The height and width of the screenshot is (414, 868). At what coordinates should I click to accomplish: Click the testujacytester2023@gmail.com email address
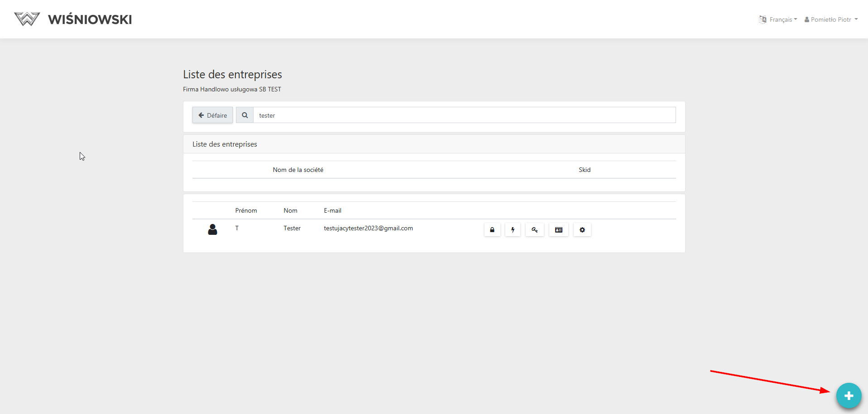[368, 228]
